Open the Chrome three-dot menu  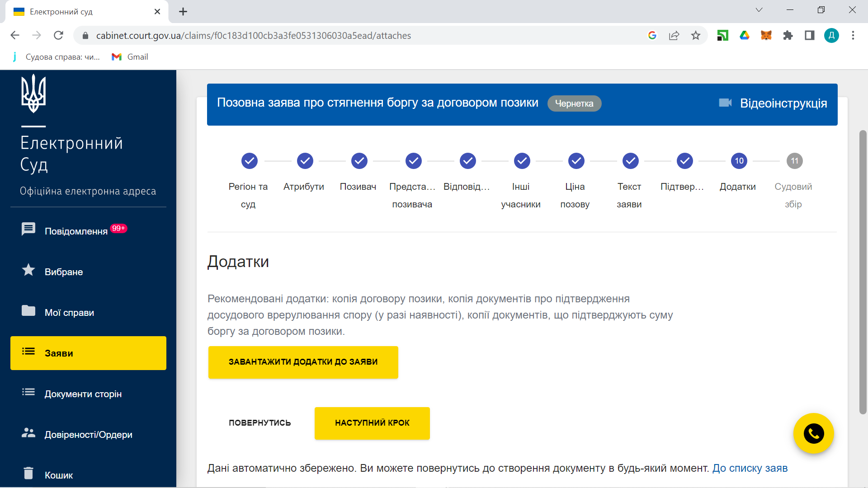[x=853, y=36]
